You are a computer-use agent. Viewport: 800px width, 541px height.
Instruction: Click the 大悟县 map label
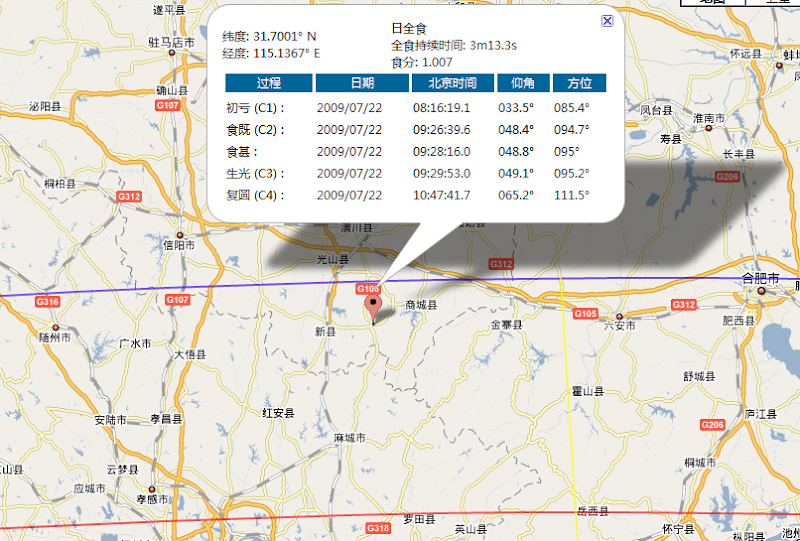point(190,355)
